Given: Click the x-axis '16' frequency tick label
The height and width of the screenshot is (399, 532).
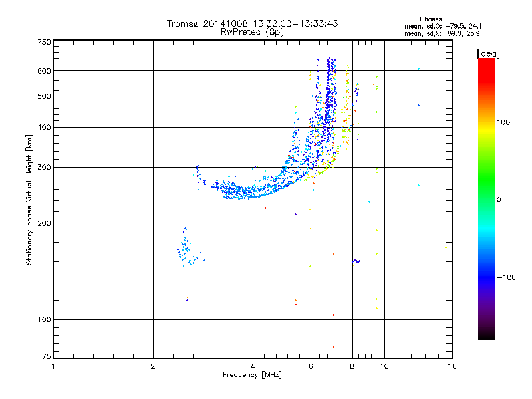Looking at the screenshot, I should point(452,366).
